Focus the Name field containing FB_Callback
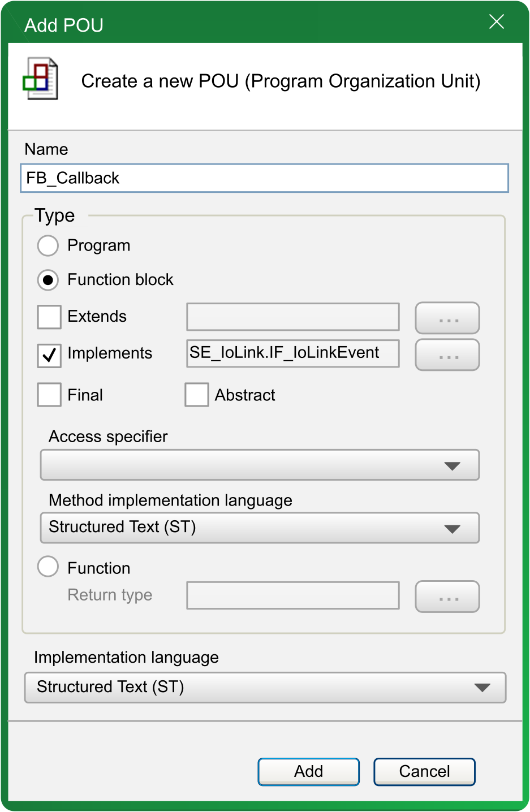 click(264, 178)
